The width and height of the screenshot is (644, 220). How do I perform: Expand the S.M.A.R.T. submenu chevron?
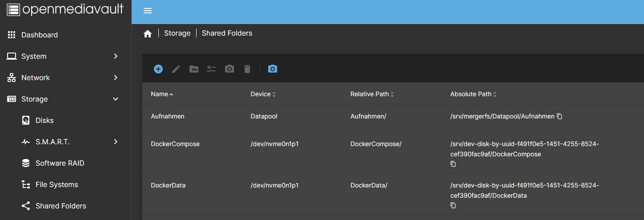116,142
